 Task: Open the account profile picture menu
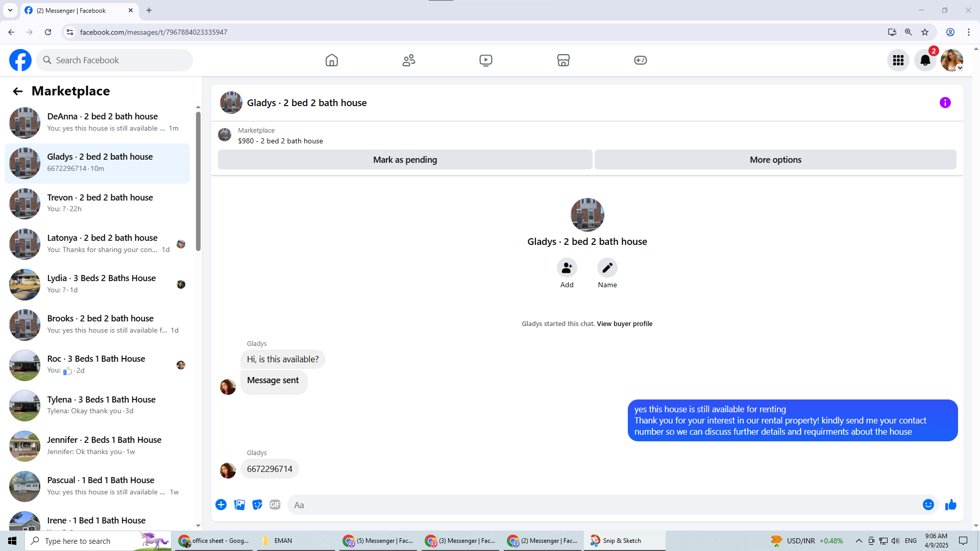pos(952,60)
